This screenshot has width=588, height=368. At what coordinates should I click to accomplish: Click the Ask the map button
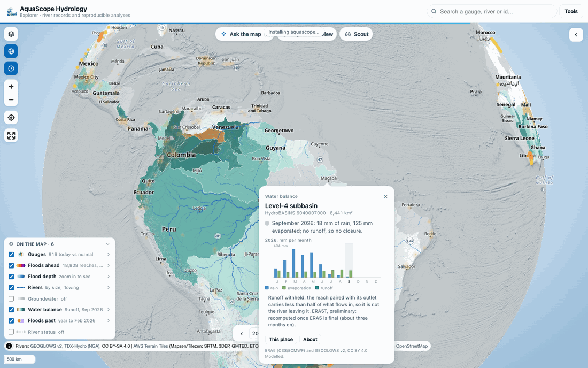coord(244,34)
